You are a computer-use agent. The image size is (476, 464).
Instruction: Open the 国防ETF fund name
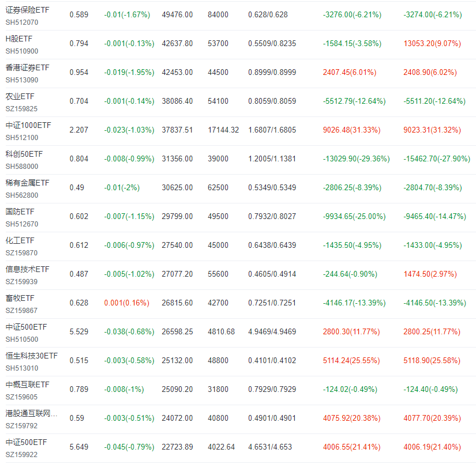click(x=20, y=212)
